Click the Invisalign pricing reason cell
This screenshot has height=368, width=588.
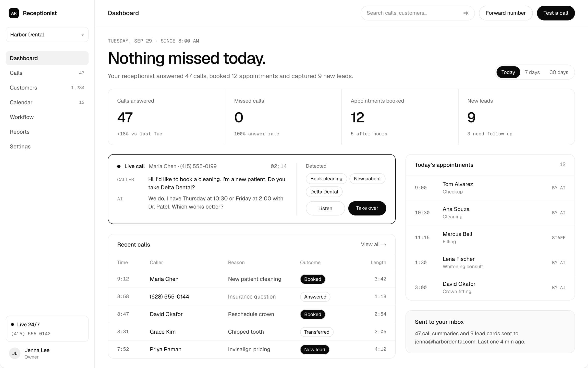pyautogui.click(x=249, y=349)
